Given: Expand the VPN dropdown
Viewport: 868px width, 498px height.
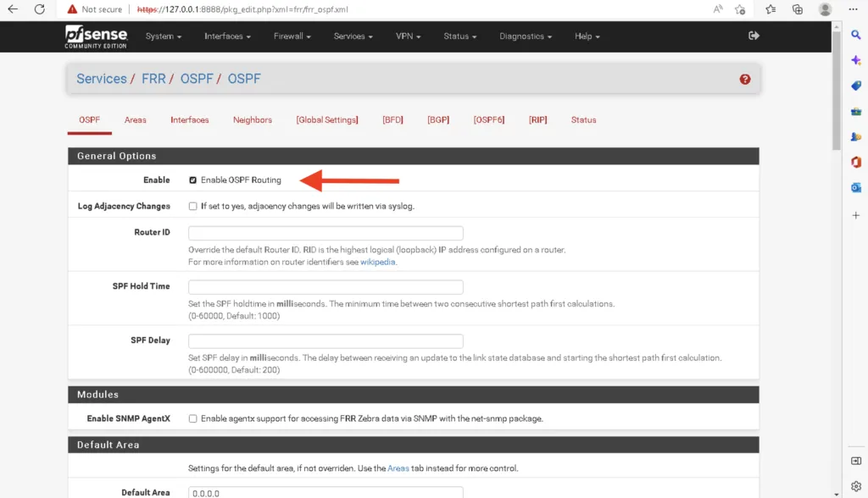Looking at the screenshot, I should pyautogui.click(x=408, y=36).
